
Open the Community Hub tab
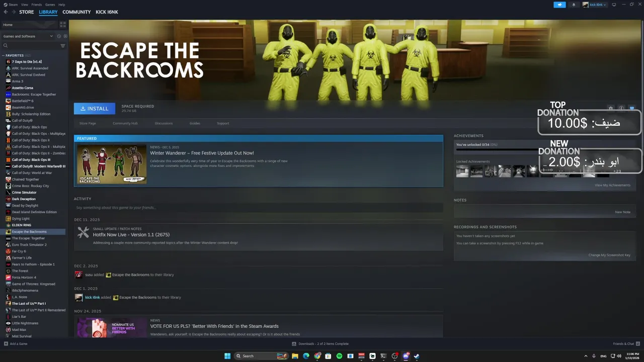pyautogui.click(x=125, y=123)
